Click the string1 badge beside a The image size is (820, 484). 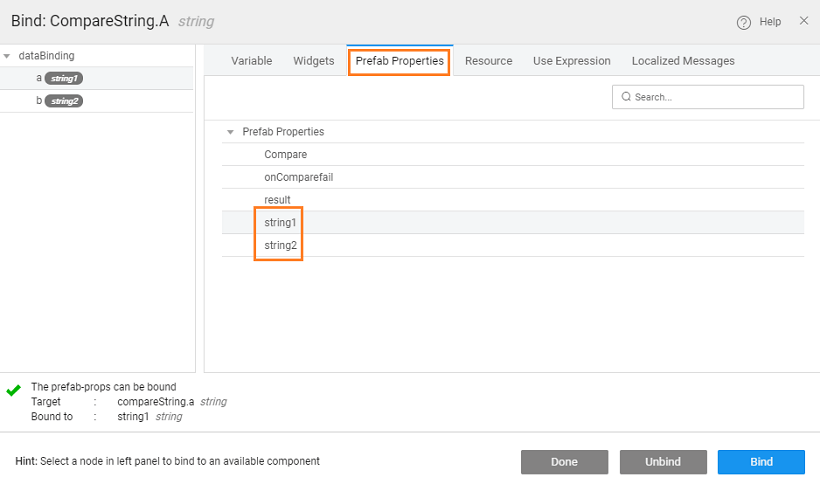(x=65, y=78)
